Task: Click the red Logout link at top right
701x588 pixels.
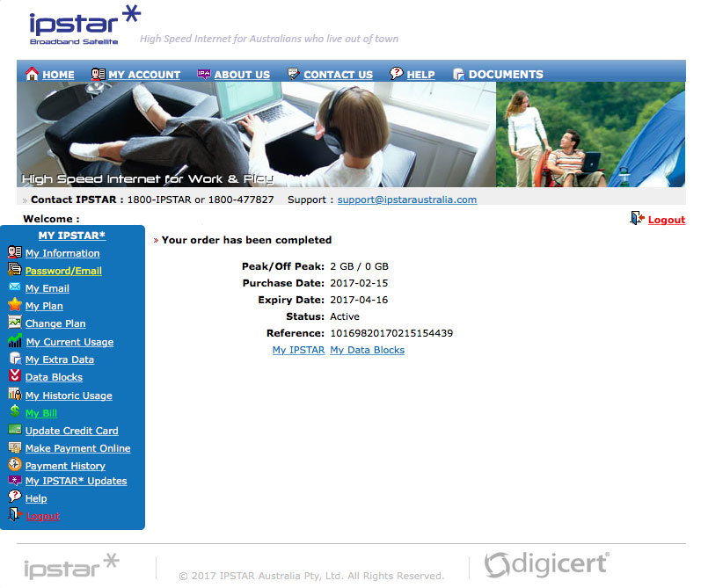Action: tap(667, 220)
